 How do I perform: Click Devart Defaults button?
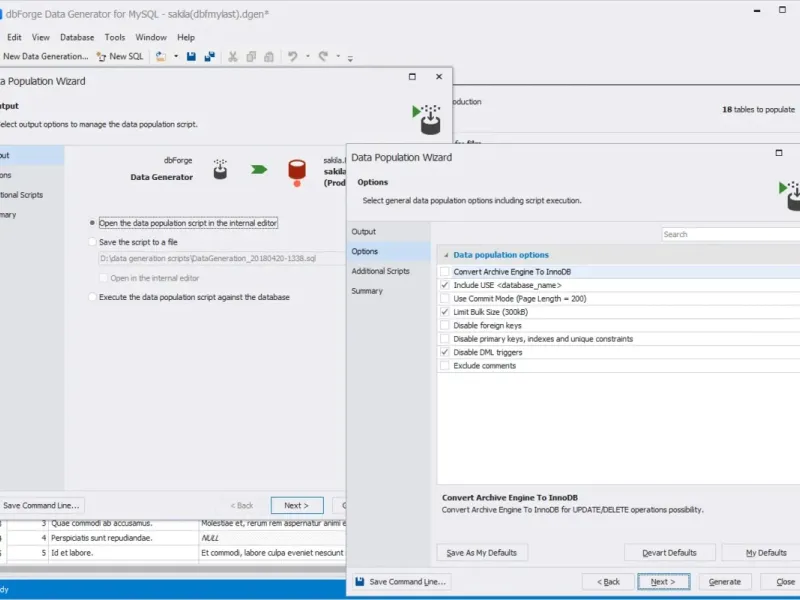pyautogui.click(x=669, y=553)
